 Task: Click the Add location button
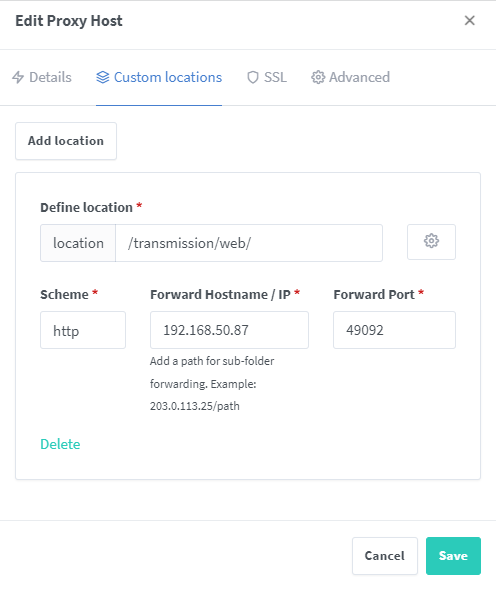point(66,141)
